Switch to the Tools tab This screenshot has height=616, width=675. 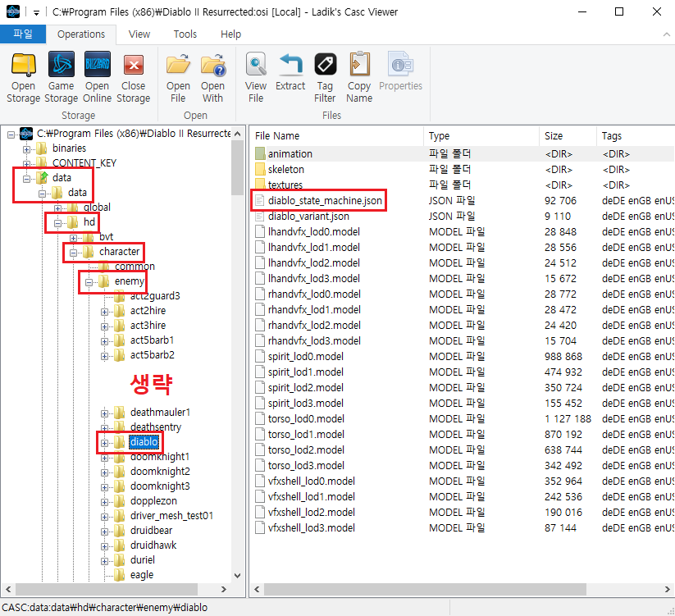pos(185,34)
